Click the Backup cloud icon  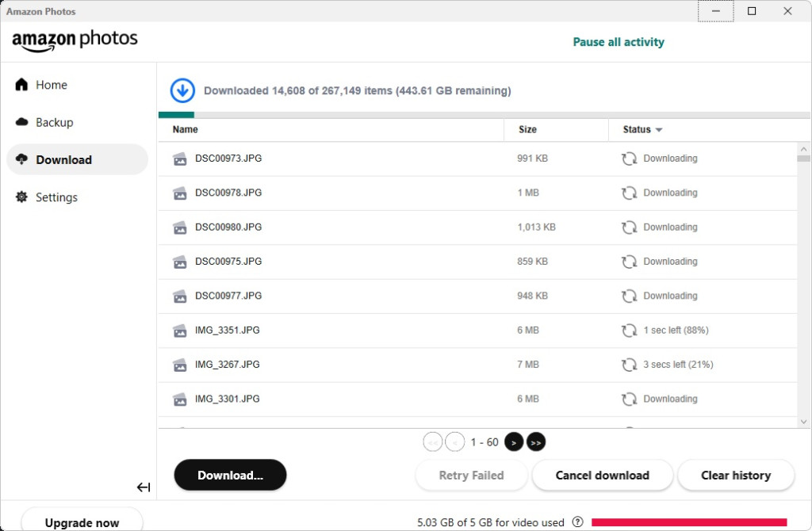[x=21, y=122]
